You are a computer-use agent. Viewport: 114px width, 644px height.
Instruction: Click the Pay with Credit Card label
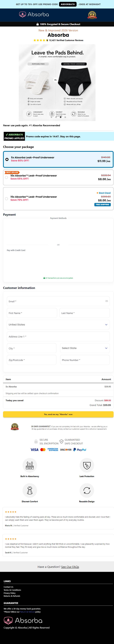tap(16, 250)
